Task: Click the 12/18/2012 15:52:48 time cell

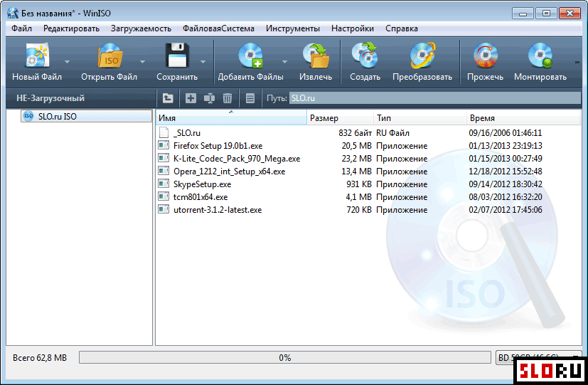Action: click(x=505, y=171)
